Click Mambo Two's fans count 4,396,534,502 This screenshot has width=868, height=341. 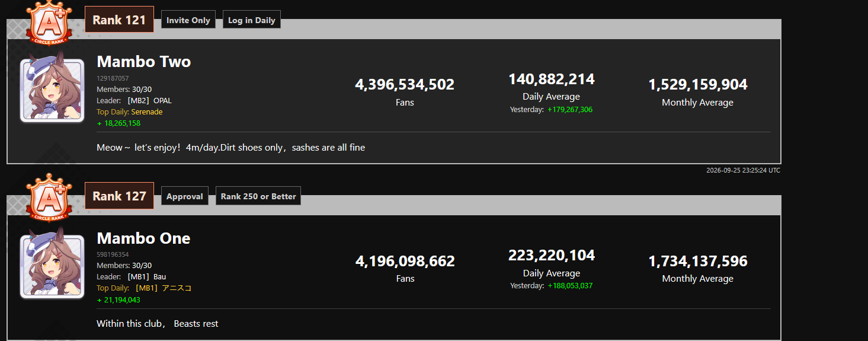click(x=405, y=85)
